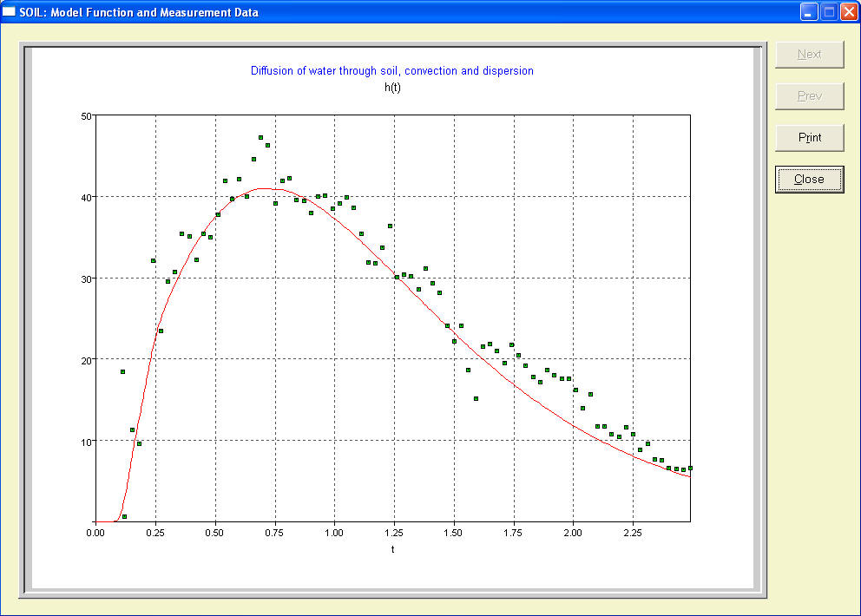Click the Print button
This screenshot has height=616, width=861.
pos(809,137)
